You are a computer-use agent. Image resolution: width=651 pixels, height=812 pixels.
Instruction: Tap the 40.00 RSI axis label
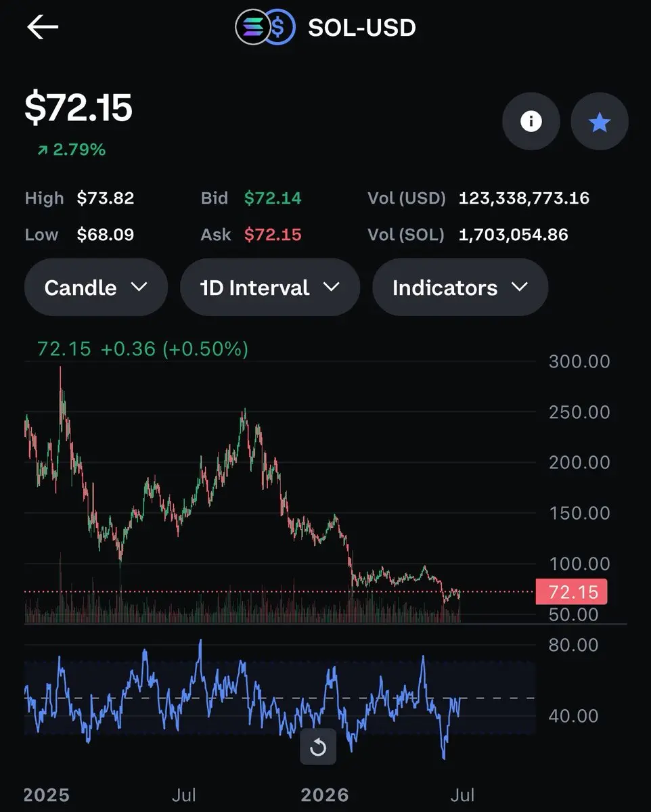coord(574,716)
